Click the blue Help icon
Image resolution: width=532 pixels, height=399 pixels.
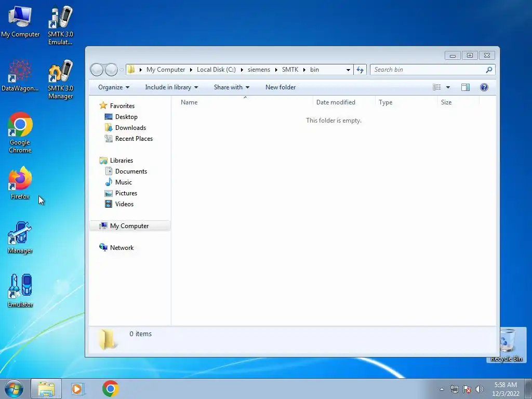[x=484, y=87]
